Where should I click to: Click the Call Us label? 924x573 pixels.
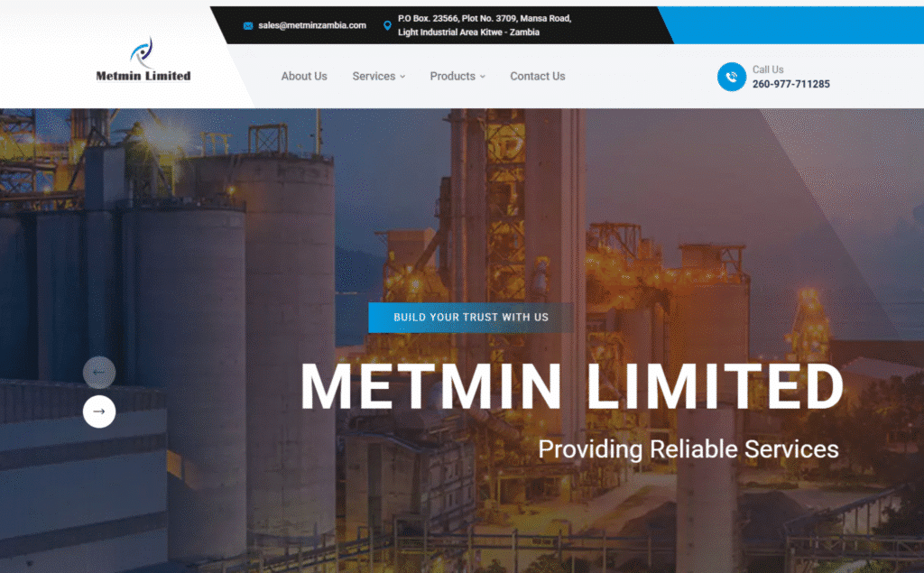point(768,69)
